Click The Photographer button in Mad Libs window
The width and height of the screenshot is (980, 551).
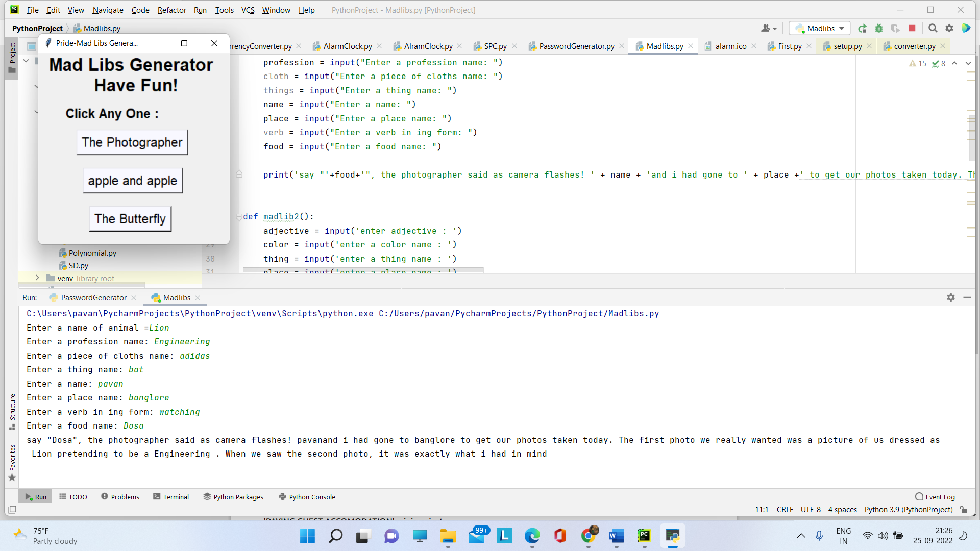pyautogui.click(x=132, y=142)
